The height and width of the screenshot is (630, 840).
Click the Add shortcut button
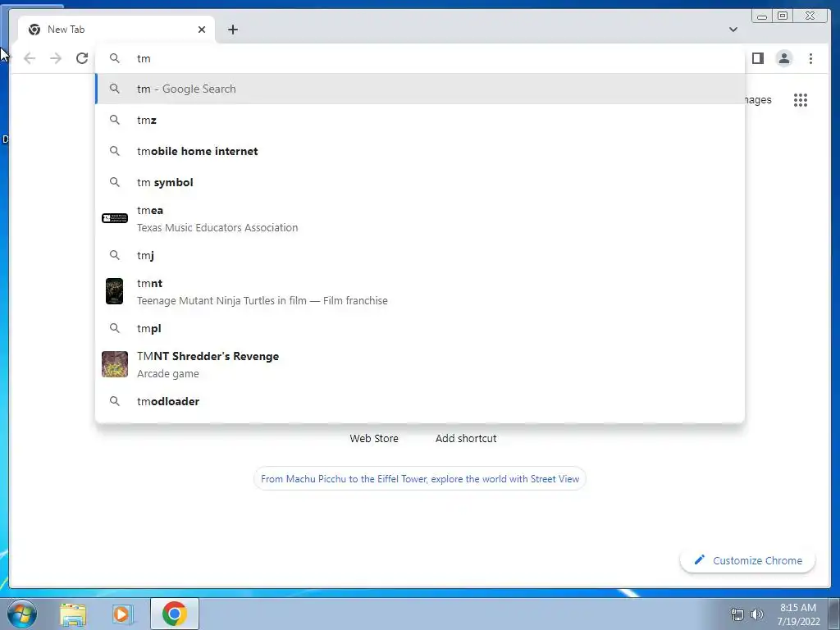point(466,438)
